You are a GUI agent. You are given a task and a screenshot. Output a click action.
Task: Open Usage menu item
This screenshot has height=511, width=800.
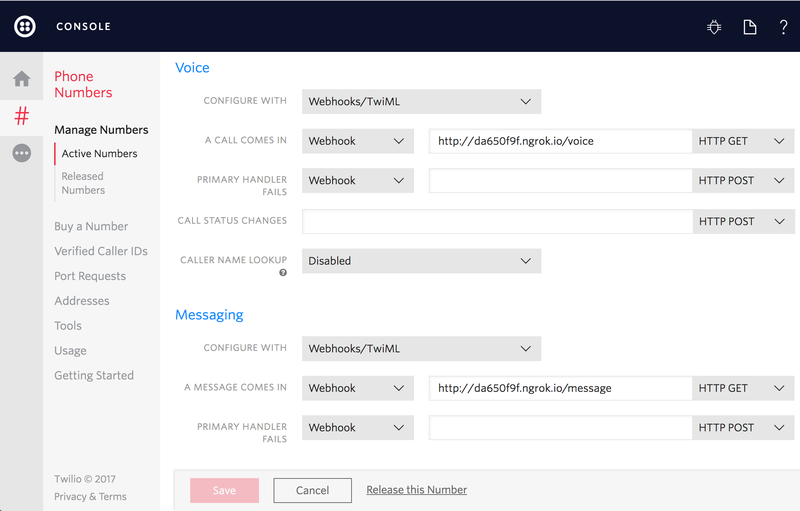click(x=70, y=350)
